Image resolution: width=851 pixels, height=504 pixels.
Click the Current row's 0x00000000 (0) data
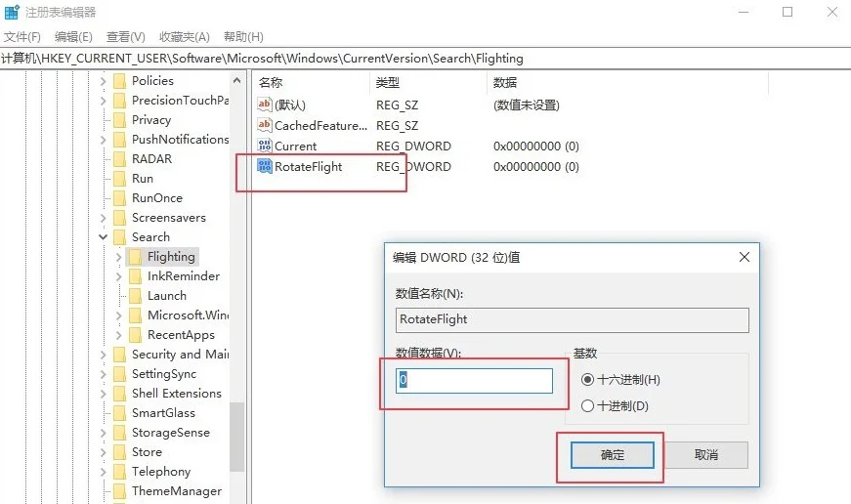(x=535, y=146)
